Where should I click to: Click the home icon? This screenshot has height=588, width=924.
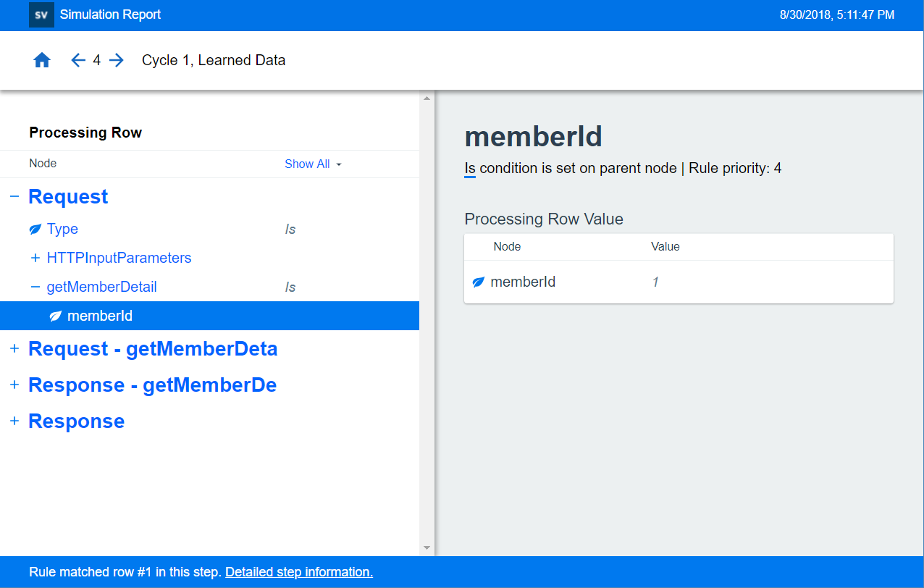pyautogui.click(x=42, y=61)
